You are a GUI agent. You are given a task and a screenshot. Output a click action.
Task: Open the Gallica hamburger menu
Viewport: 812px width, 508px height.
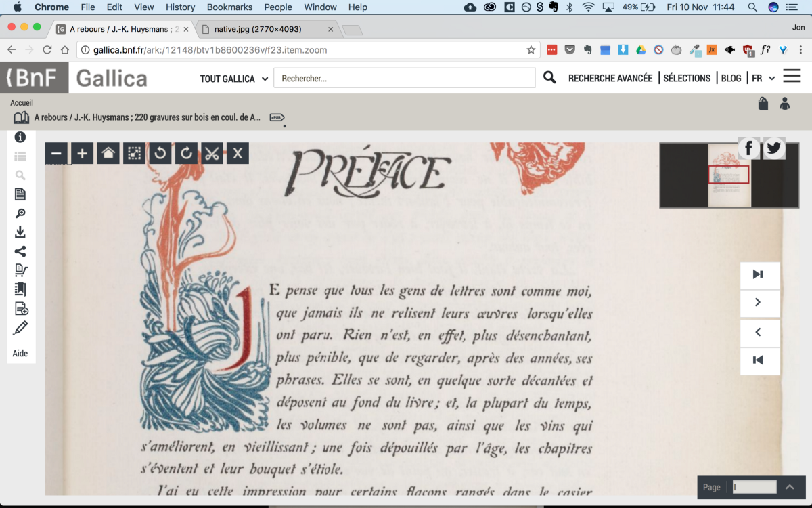tap(792, 76)
